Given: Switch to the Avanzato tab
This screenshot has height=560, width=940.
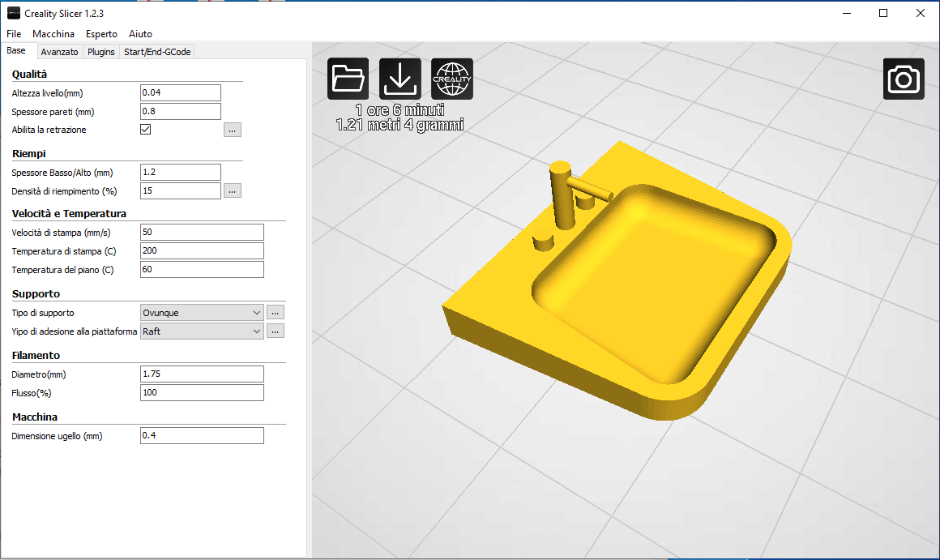Looking at the screenshot, I should point(59,52).
